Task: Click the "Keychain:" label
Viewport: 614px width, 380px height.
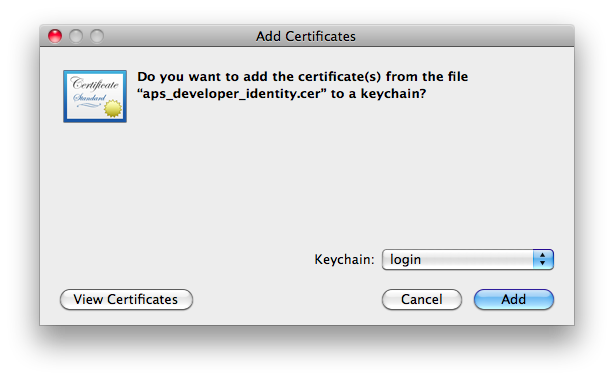Action: [x=344, y=259]
